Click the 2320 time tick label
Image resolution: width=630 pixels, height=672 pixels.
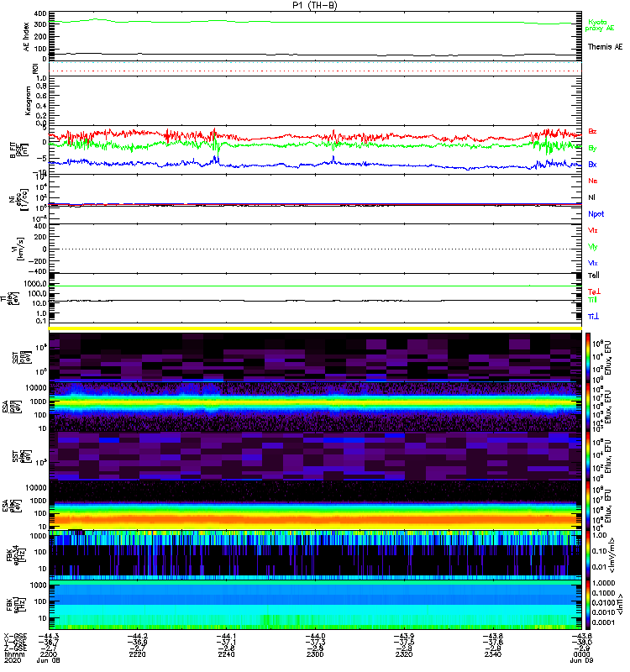(x=404, y=654)
